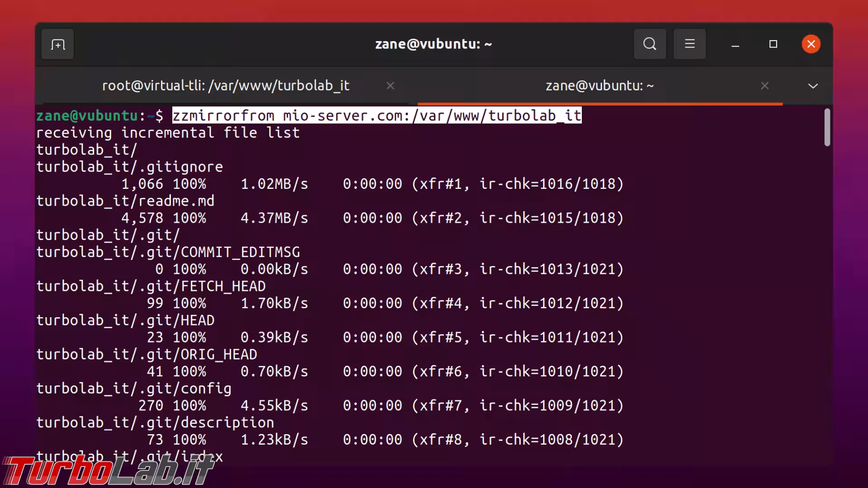868x488 pixels.
Task: Click the terminal vertical scrollbar
Action: tap(827, 127)
